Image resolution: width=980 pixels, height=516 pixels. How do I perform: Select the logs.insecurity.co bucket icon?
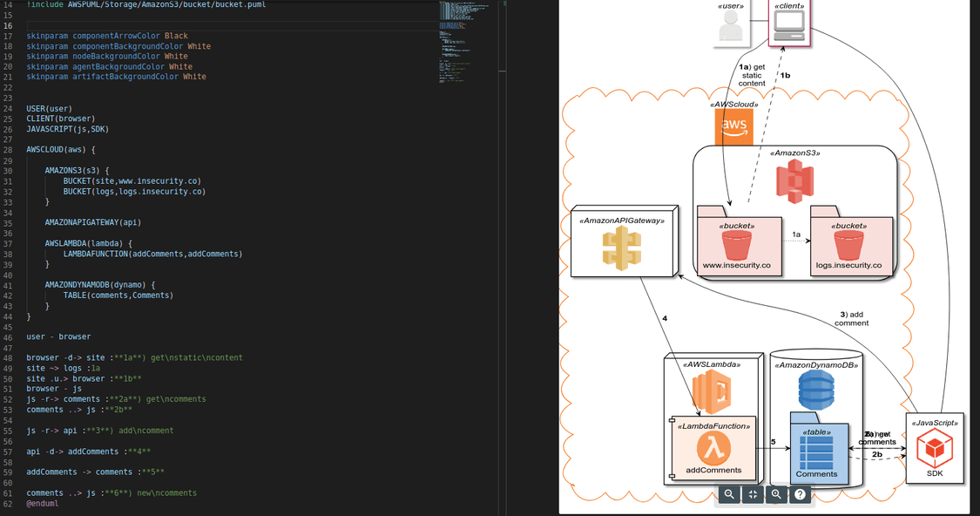click(x=848, y=246)
